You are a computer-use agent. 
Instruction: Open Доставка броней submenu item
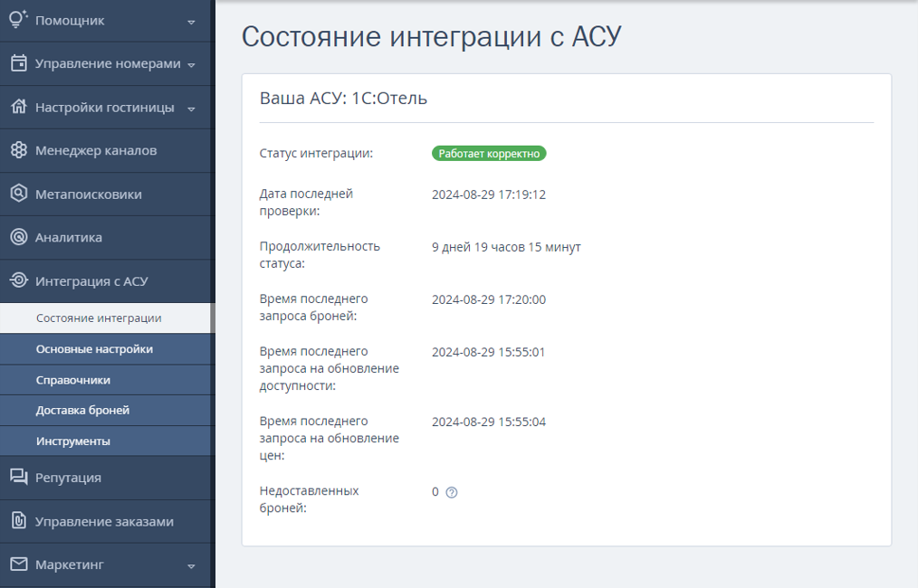[x=107, y=411]
